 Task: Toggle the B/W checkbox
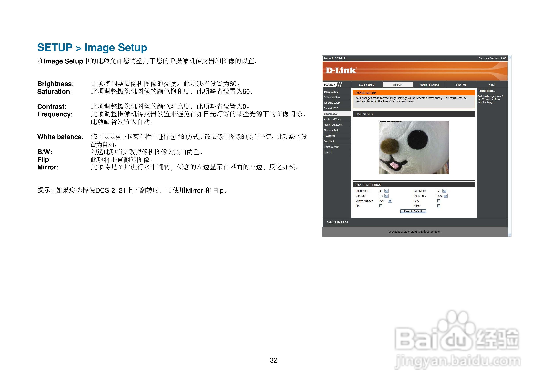(439, 201)
